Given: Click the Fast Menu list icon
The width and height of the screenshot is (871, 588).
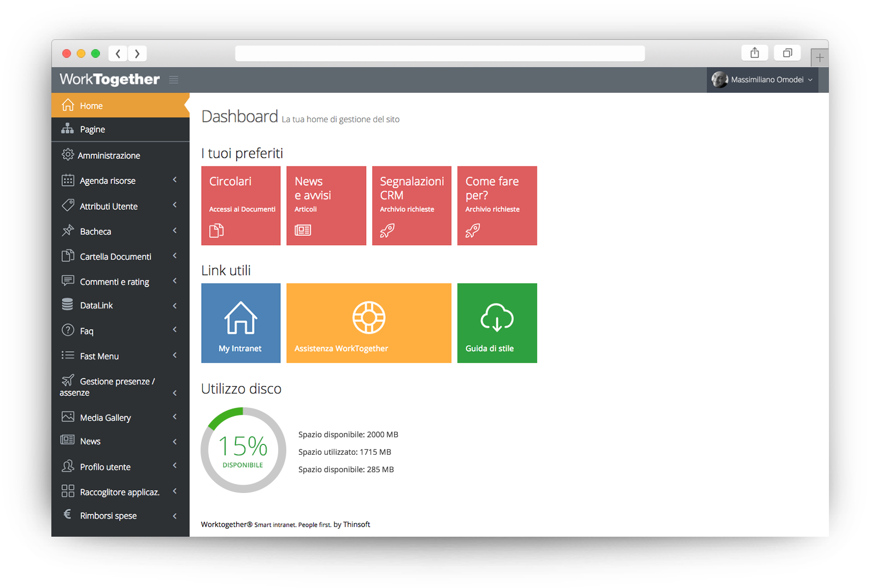Looking at the screenshot, I should tap(68, 355).
